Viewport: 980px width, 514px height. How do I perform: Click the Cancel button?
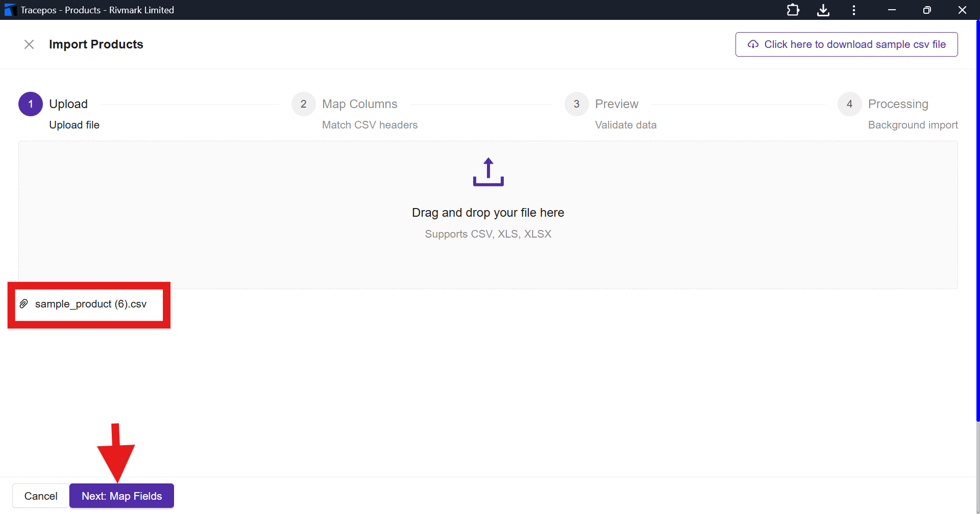click(41, 496)
